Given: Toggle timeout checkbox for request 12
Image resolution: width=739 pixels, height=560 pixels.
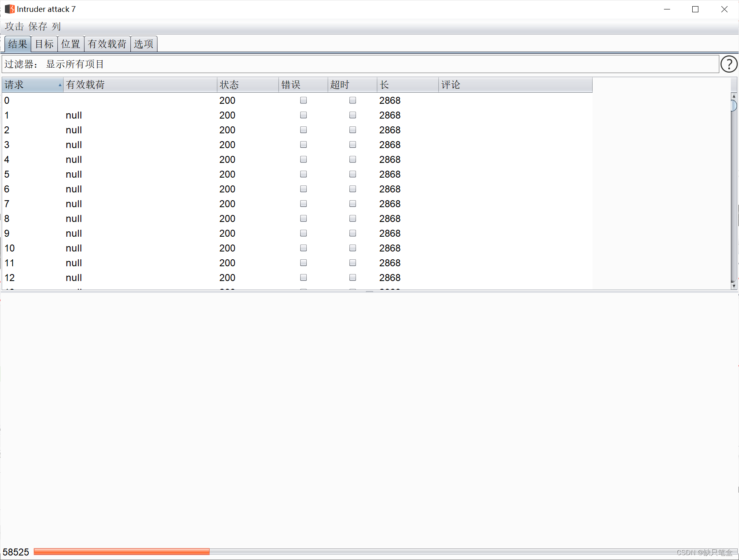Looking at the screenshot, I should (x=353, y=277).
